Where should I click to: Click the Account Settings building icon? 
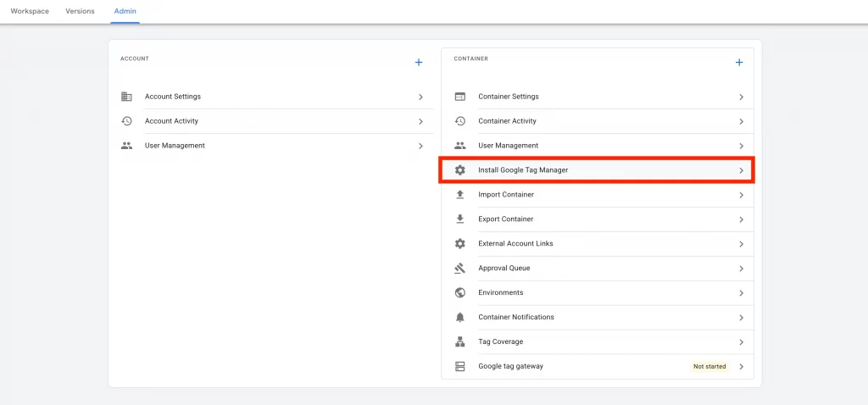pos(126,97)
